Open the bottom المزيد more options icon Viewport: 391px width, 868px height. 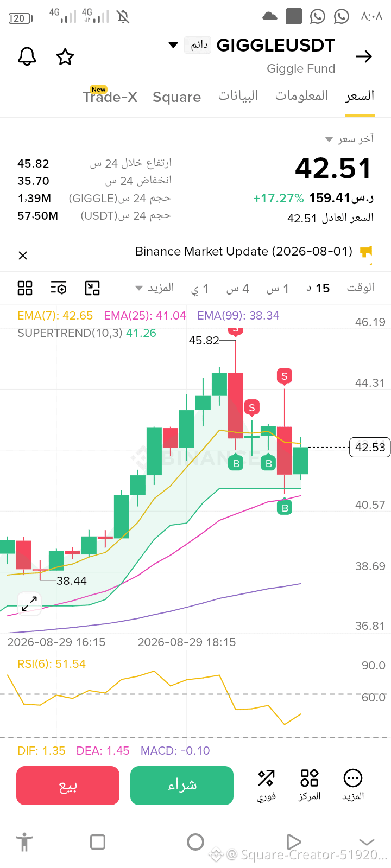coord(353,785)
